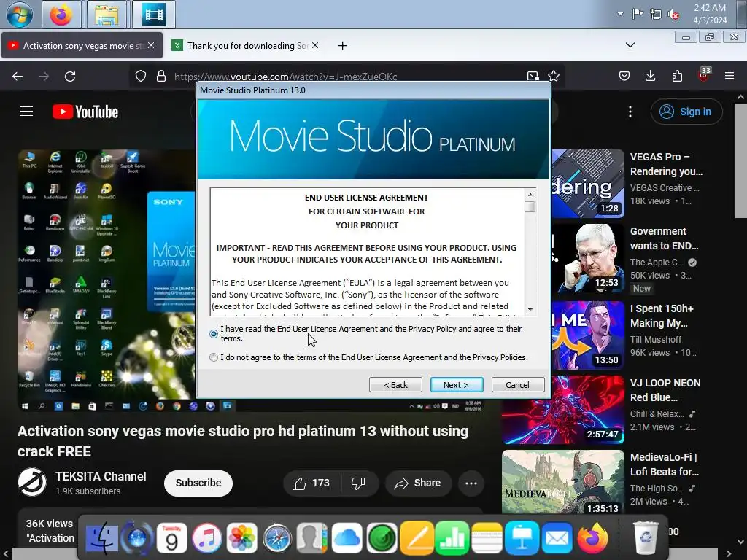Click the YouTube Sign in button
The image size is (747, 560).
pyautogui.click(x=686, y=112)
